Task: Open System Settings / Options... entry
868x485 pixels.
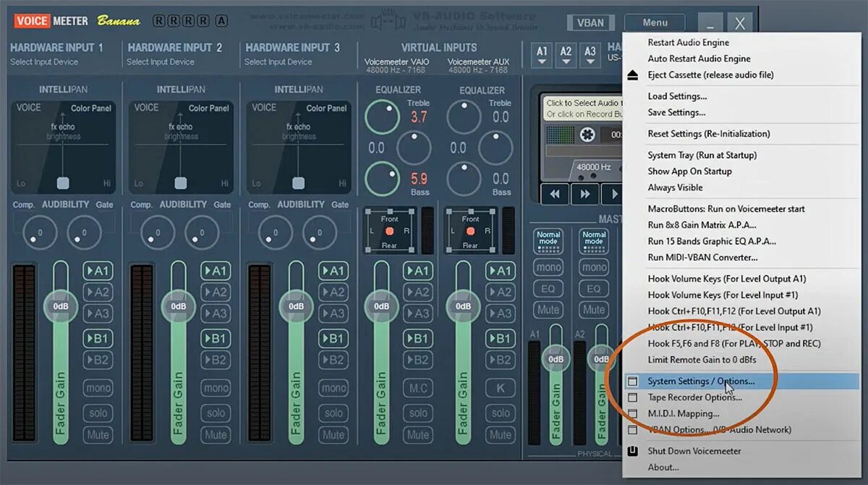Action: tap(741, 381)
